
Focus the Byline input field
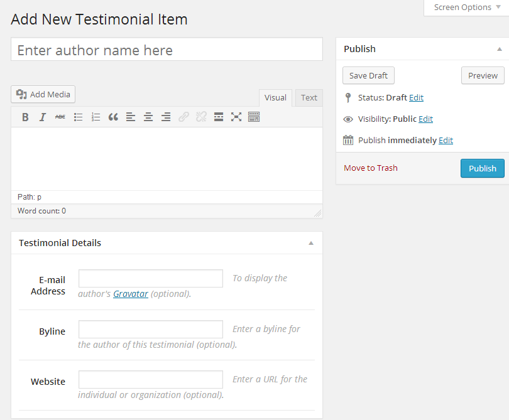pyautogui.click(x=151, y=330)
